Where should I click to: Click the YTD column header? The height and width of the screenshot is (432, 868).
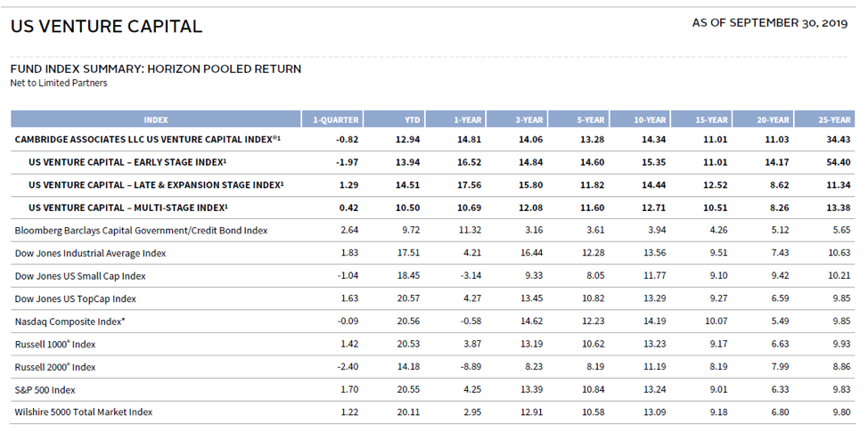pos(394,119)
